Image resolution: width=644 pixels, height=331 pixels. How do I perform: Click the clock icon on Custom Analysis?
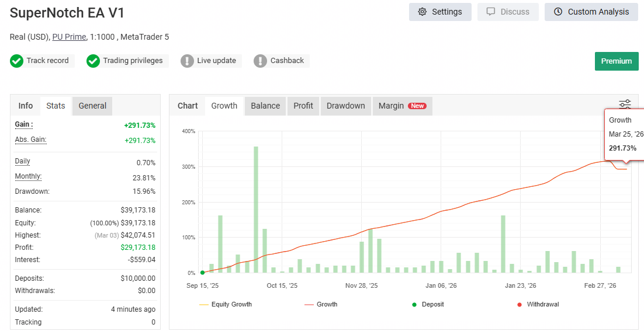coord(558,12)
